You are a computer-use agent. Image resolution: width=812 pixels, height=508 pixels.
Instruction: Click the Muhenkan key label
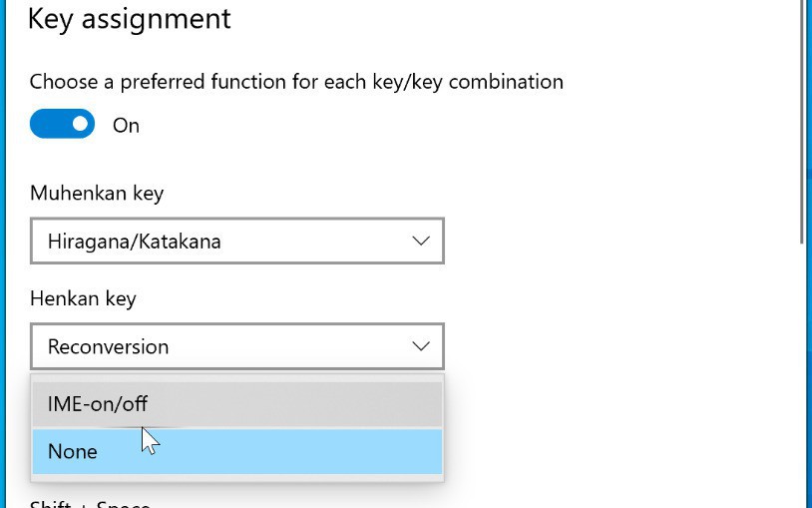pos(97,193)
